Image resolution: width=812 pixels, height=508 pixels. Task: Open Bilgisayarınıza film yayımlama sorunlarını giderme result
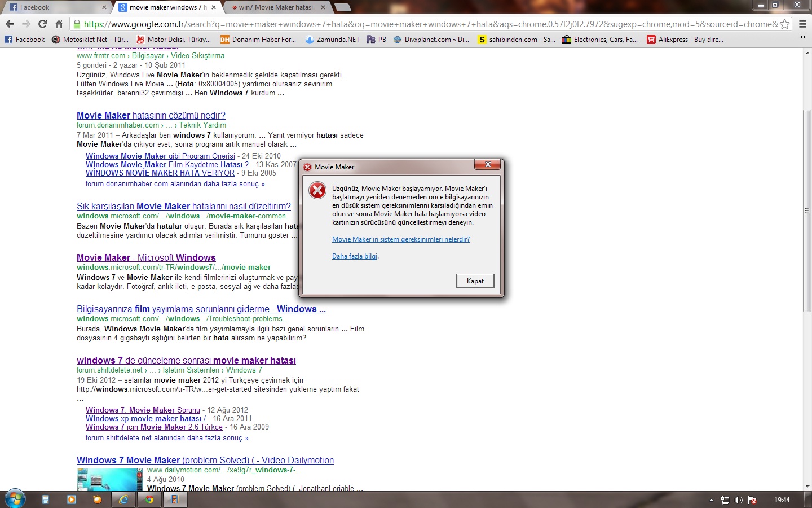(x=201, y=309)
